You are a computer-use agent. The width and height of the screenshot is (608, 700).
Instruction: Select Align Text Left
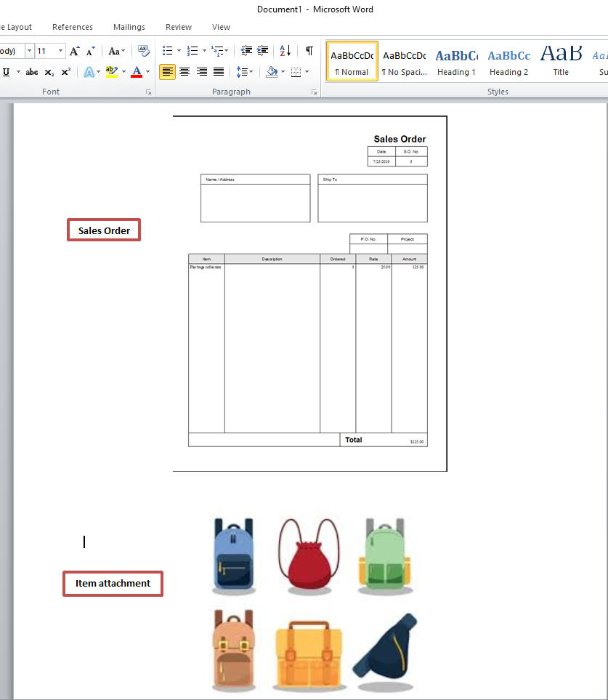coord(167,72)
